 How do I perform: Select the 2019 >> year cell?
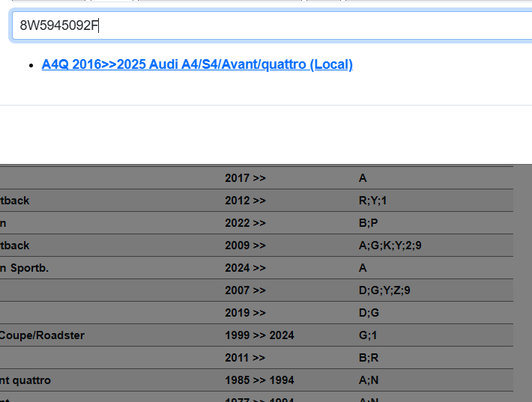(245, 313)
